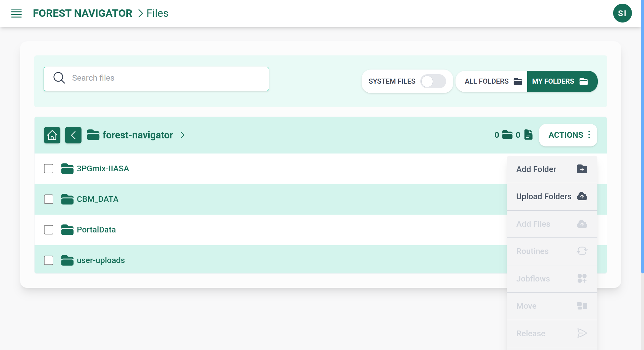644x350 pixels.
Task: Switch to My Folders view
Action: click(x=562, y=81)
